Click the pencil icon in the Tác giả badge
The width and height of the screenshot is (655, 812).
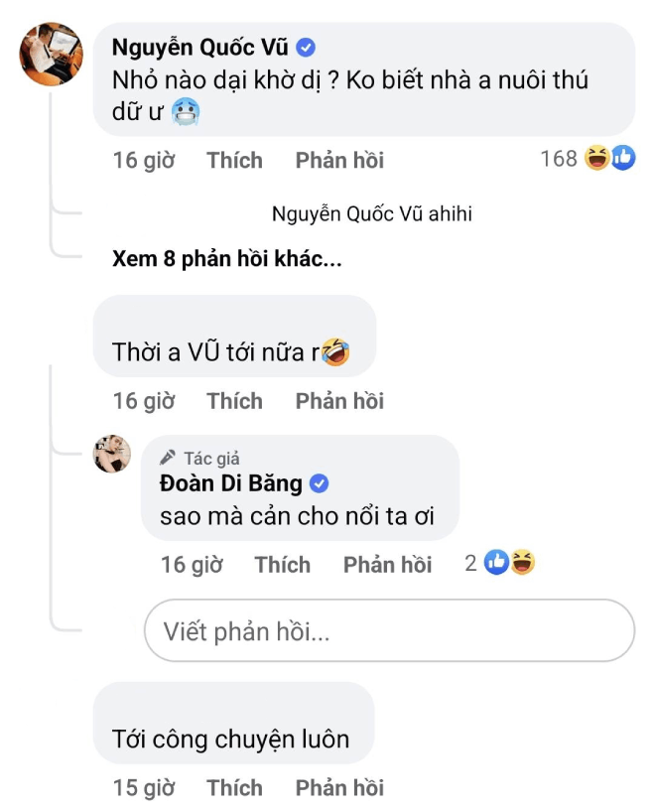[167, 459]
